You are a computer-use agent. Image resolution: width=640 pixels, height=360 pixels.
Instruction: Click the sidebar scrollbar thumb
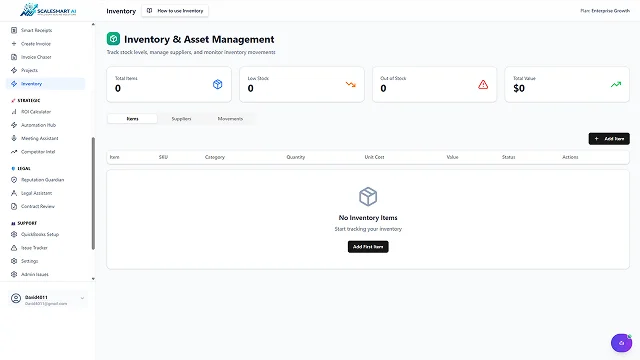point(93,193)
